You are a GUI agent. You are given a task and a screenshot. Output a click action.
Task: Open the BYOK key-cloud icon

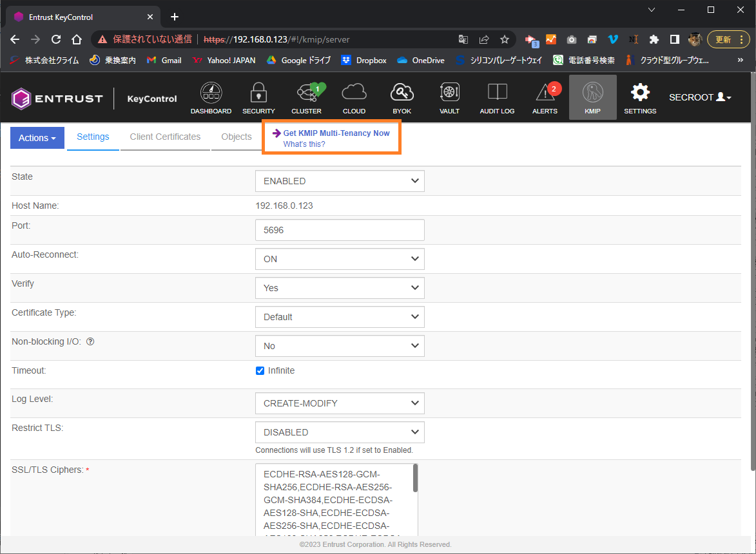402,93
